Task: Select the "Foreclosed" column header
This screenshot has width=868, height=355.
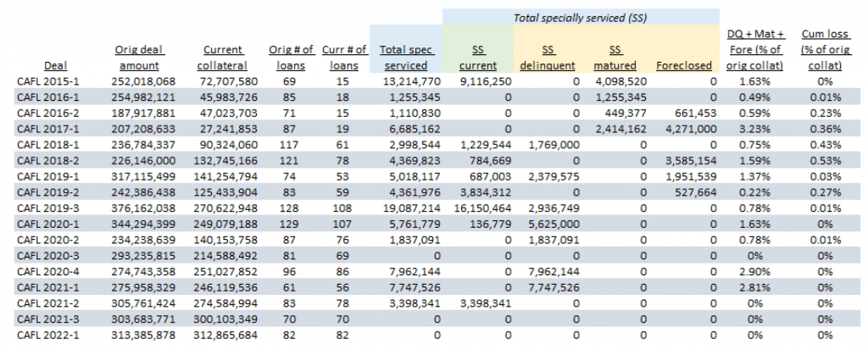Action: coord(685,65)
